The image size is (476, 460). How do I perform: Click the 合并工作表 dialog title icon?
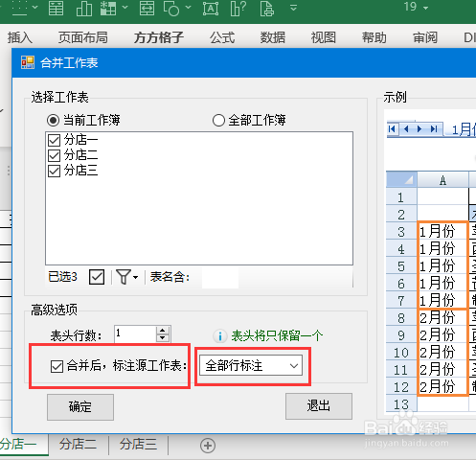point(28,62)
